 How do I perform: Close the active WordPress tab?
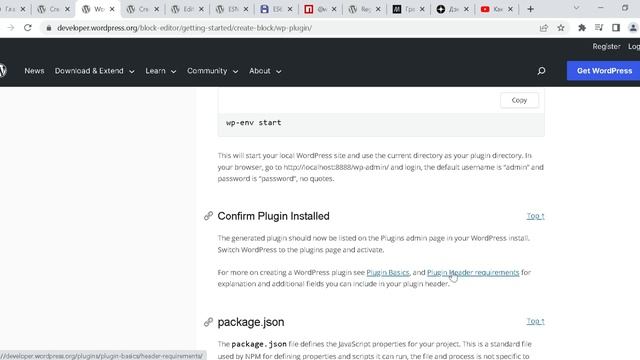[x=112, y=9]
